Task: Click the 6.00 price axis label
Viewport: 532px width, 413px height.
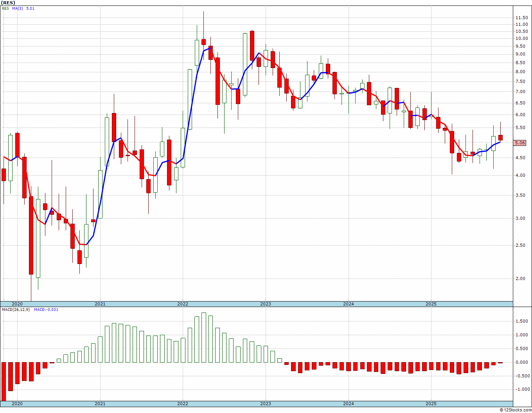Action: click(520, 115)
